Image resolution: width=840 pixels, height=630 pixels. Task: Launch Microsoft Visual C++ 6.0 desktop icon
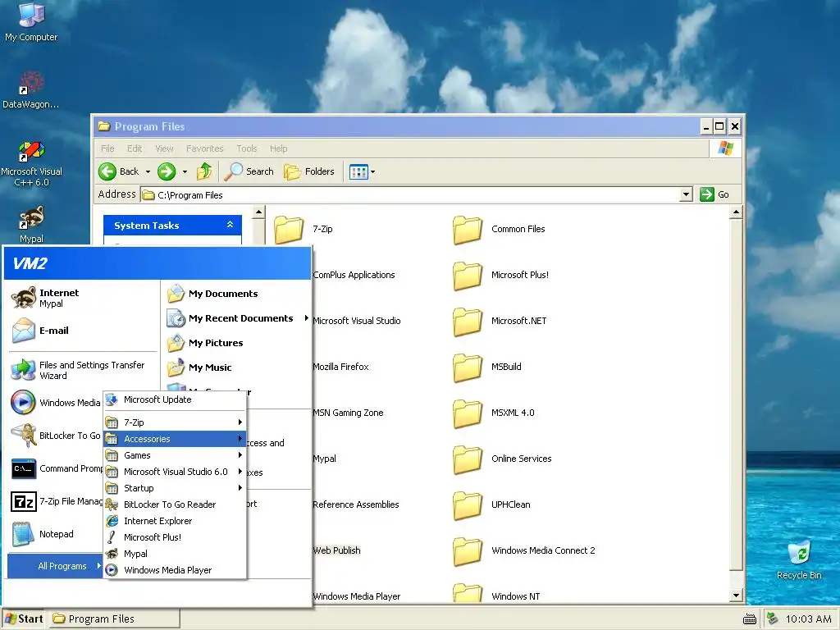pyautogui.click(x=31, y=163)
